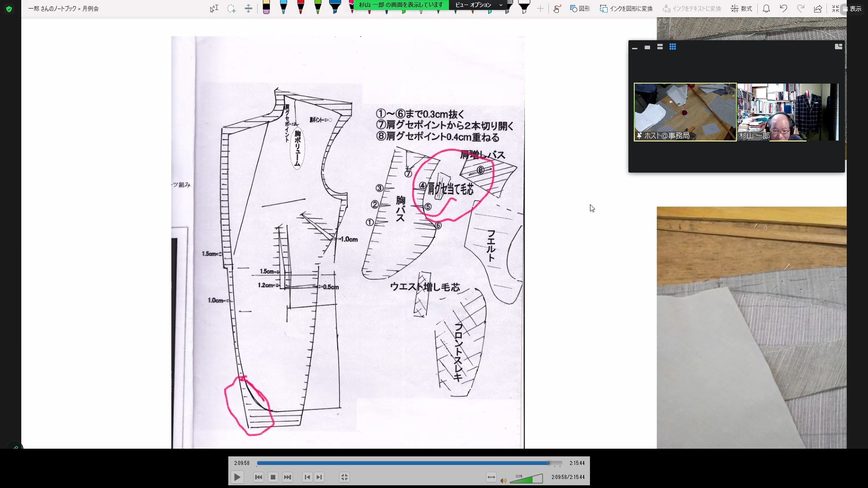The height and width of the screenshot is (488, 868).
Task: Mute the player volume speaker icon
Action: [x=503, y=480]
